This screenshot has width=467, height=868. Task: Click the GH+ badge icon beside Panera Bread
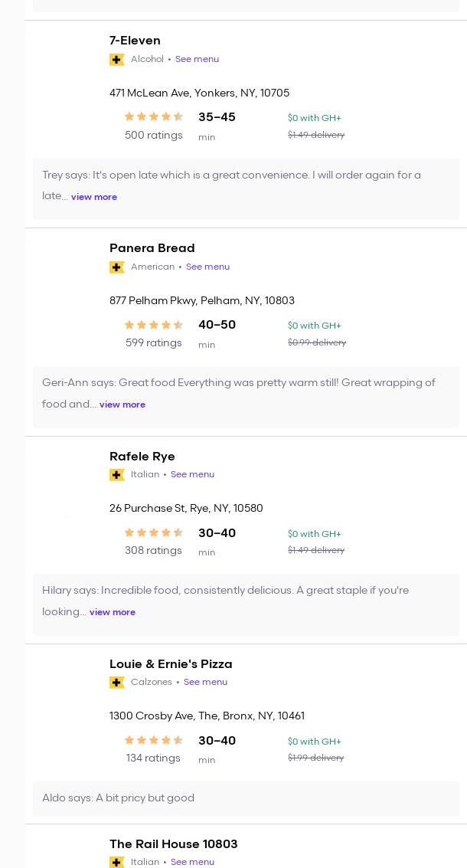pyautogui.click(x=116, y=267)
